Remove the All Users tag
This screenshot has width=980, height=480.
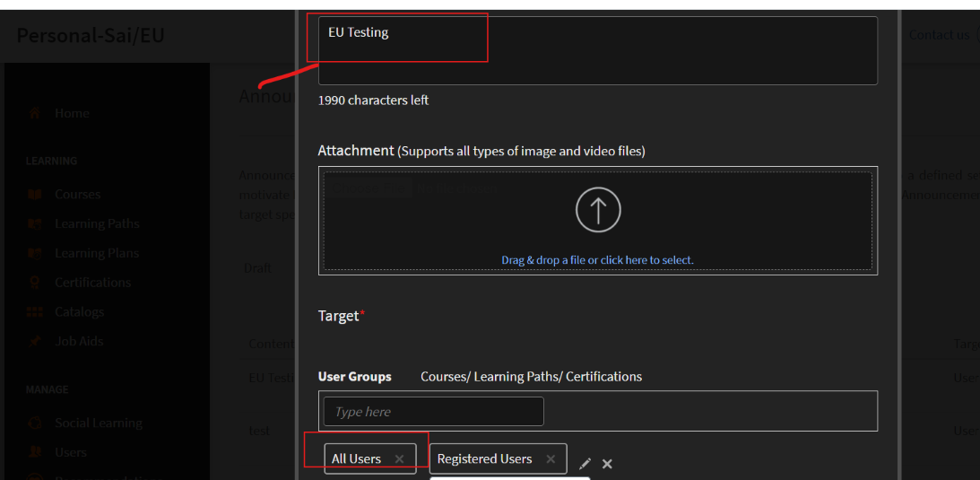click(399, 458)
